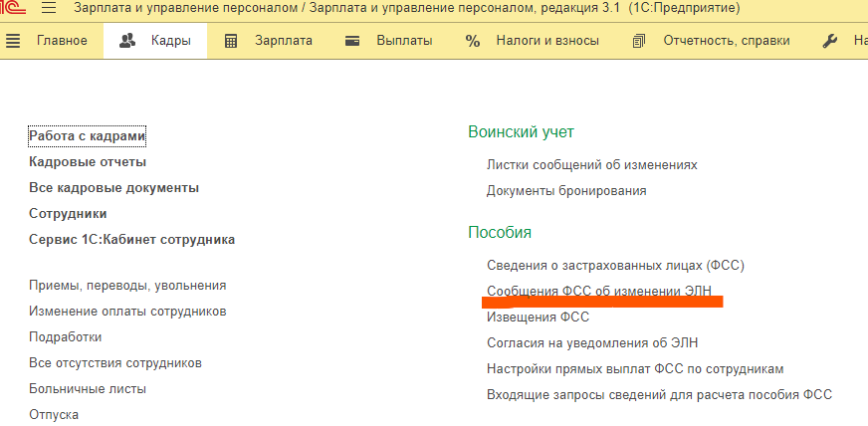Click Документы бронирования link
The height and width of the screenshot is (426, 868).
coord(566,190)
